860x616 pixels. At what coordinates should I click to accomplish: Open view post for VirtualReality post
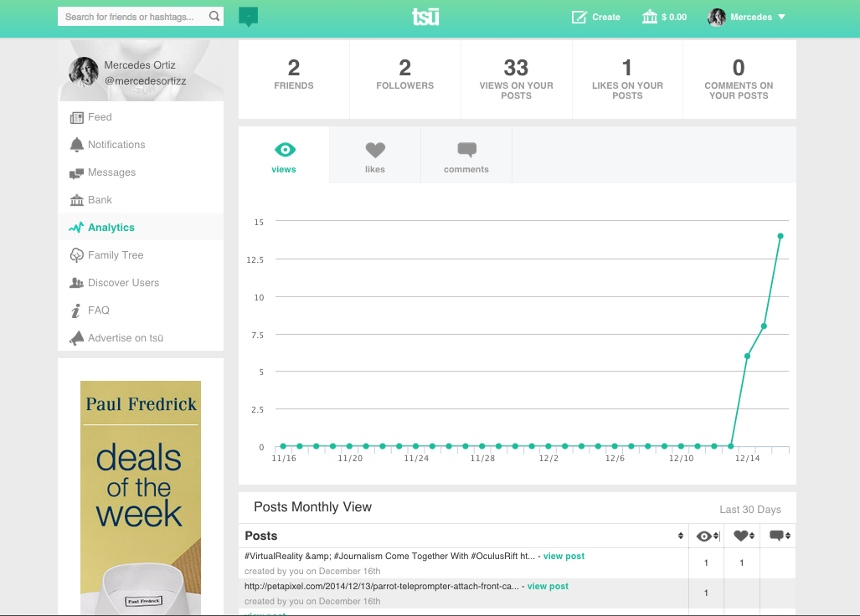(564, 556)
